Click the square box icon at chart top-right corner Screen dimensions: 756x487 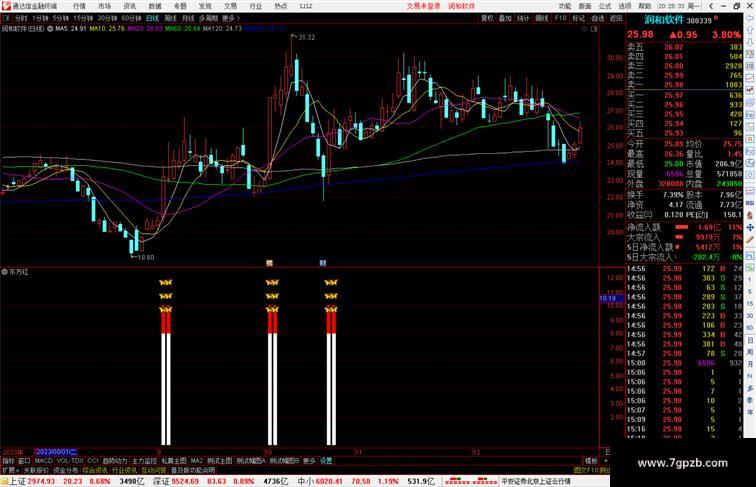[594, 29]
